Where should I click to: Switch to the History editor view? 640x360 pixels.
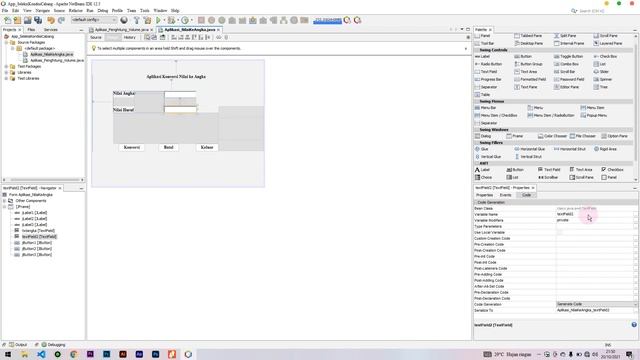pyautogui.click(x=129, y=38)
